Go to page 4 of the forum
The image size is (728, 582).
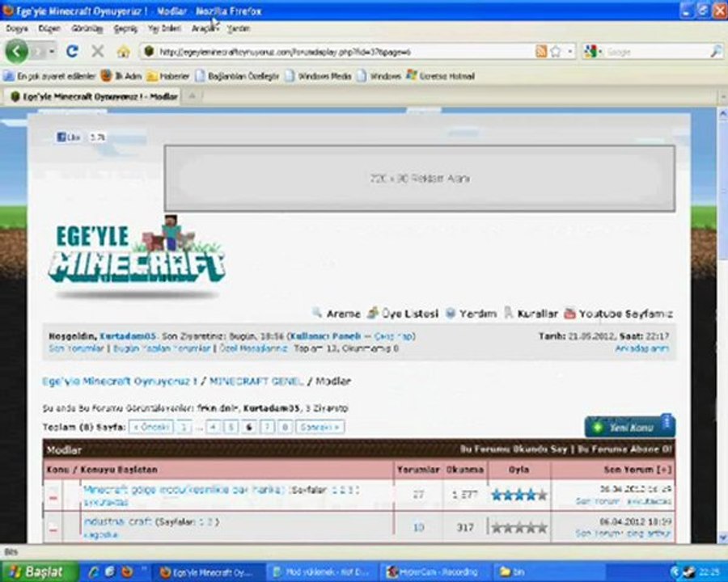tap(213, 427)
